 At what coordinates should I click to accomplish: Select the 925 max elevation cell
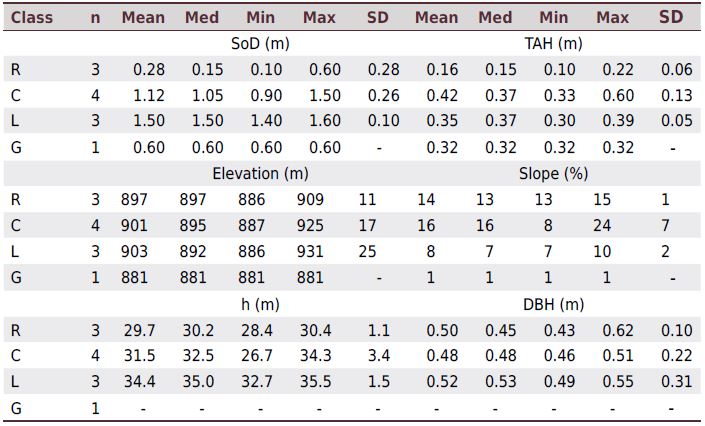point(310,226)
